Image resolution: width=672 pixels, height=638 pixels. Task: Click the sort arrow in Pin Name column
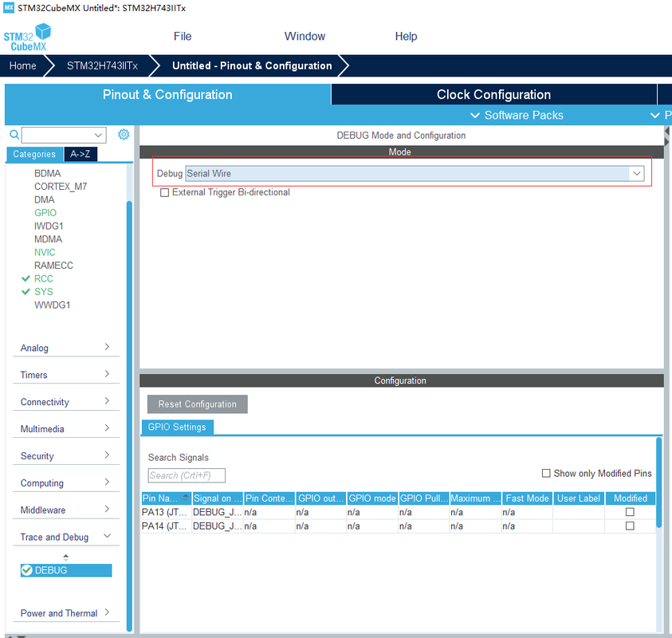click(x=186, y=498)
